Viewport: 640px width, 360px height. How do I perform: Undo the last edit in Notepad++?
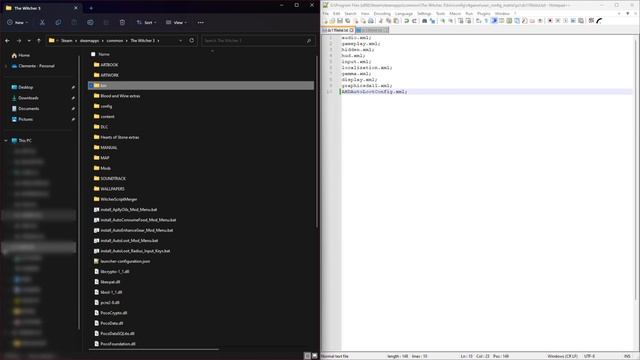coord(407,21)
